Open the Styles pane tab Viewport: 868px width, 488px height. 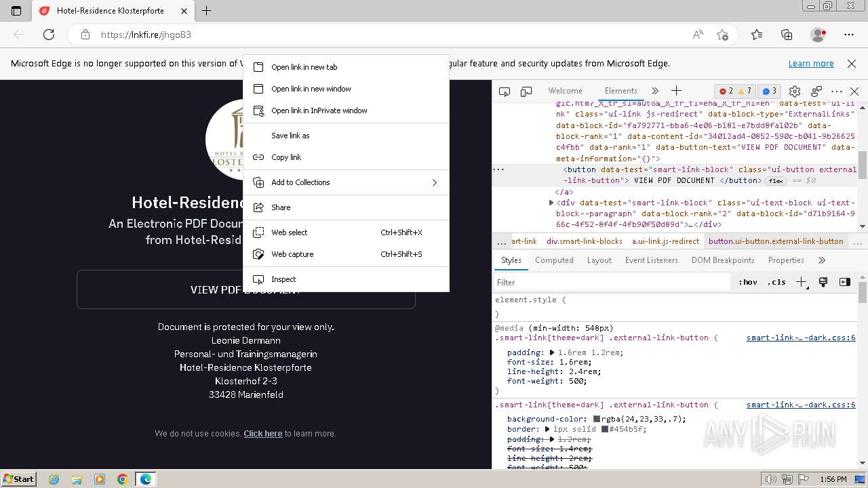click(511, 260)
